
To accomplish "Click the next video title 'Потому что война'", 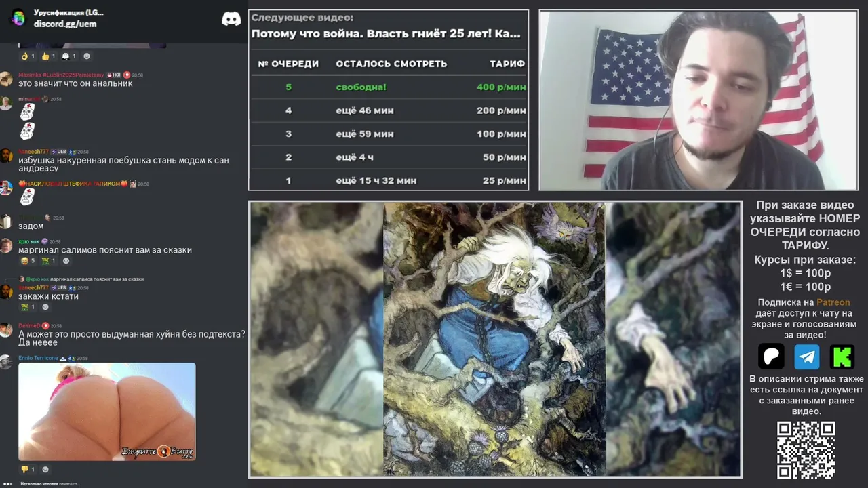I will [386, 33].
